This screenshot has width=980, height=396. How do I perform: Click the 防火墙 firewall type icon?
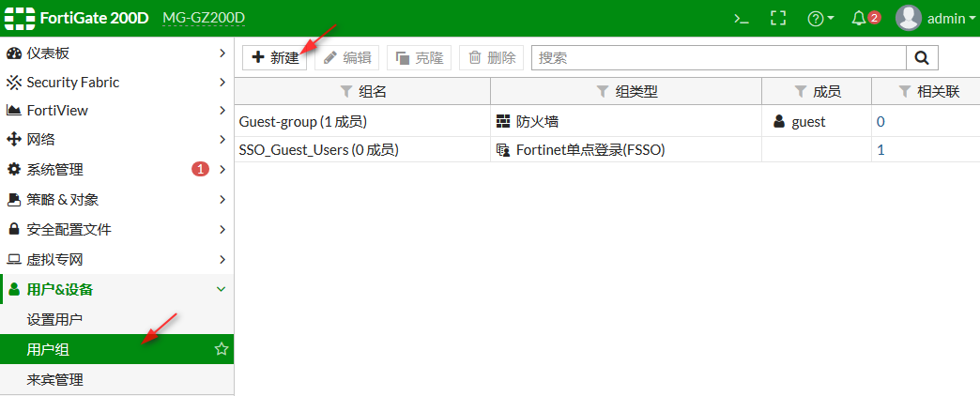tap(503, 121)
